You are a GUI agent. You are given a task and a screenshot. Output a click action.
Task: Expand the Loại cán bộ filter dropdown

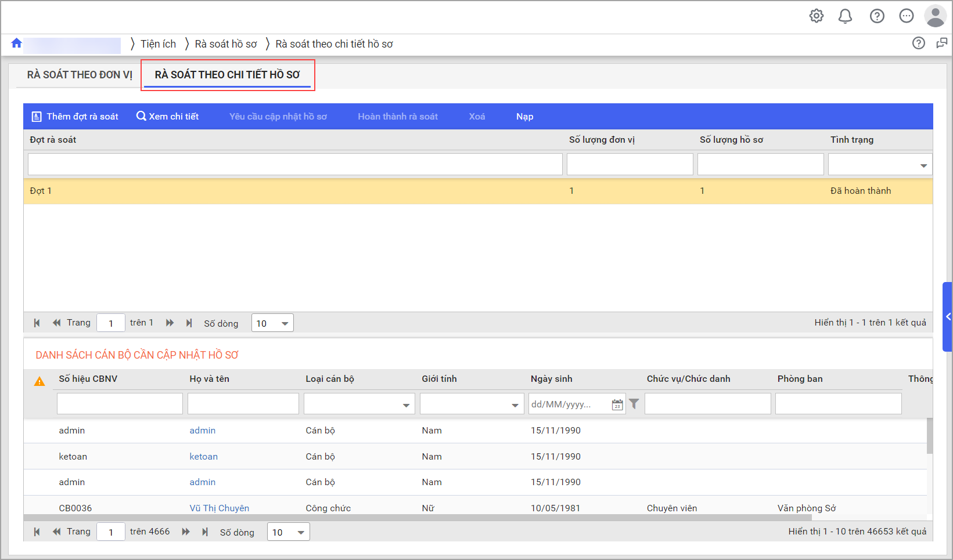(406, 405)
